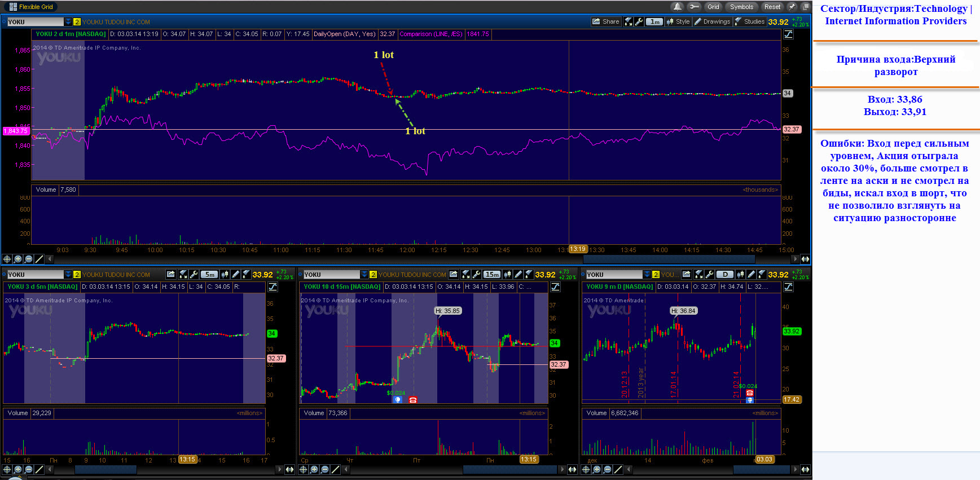Click the share icon in 5m chart
980x480 pixels.
[x=171, y=274]
